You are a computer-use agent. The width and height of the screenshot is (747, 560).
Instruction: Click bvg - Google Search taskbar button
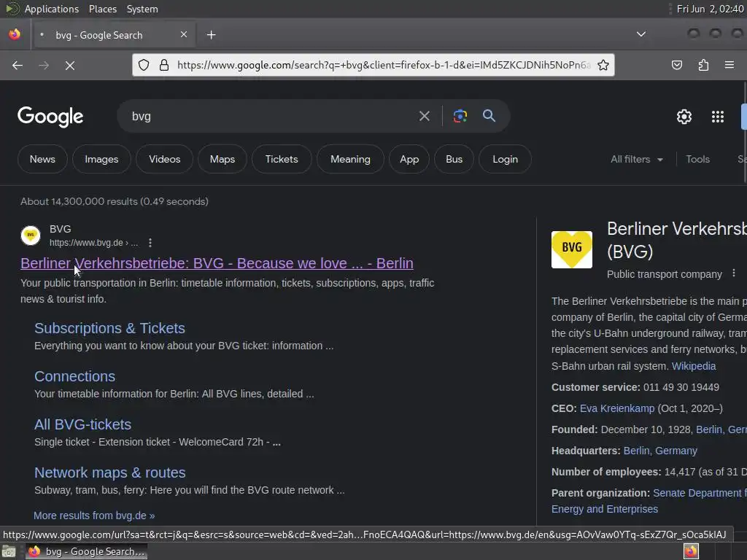86,551
